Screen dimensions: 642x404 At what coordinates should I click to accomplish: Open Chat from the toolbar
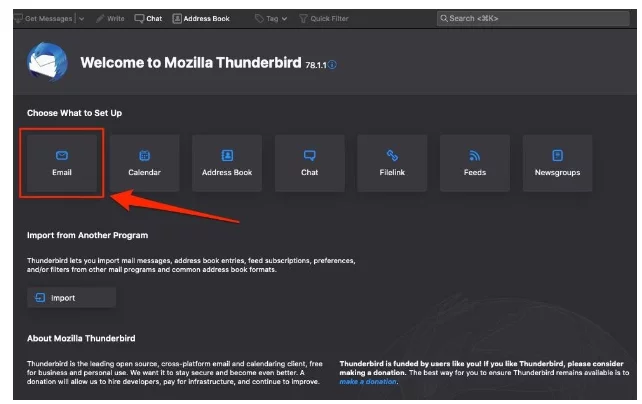point(148,18)
